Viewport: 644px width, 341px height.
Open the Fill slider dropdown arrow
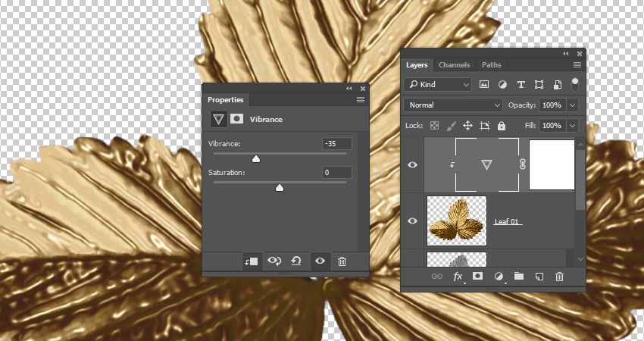[573, 125]
